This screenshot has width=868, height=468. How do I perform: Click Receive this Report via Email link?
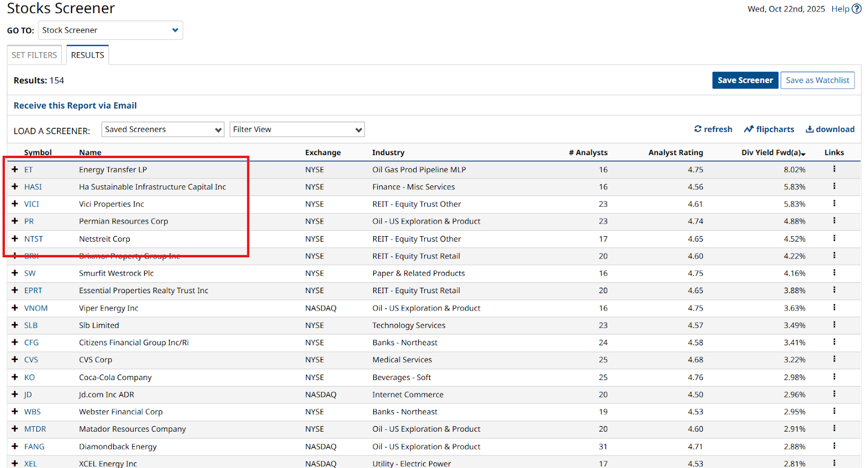(x=75, y=105)
